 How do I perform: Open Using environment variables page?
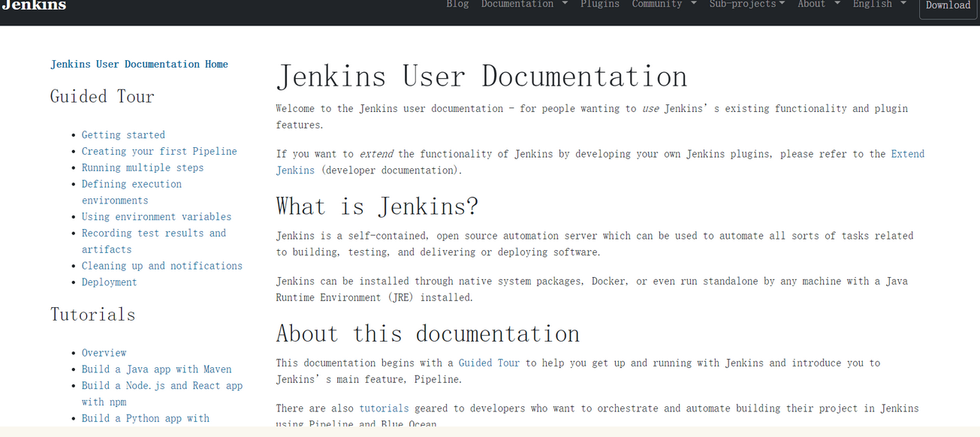pyautogui.click(x=156, y=217)
